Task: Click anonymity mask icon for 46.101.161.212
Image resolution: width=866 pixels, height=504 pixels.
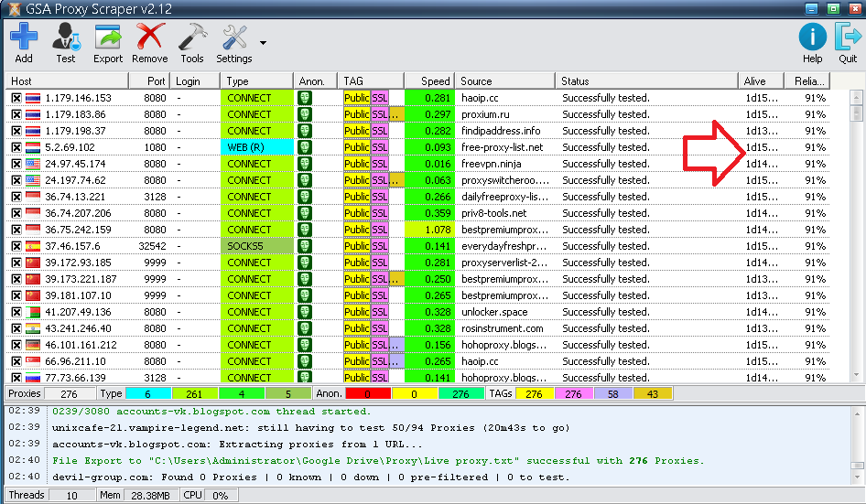Action: [x=305, y=345]
